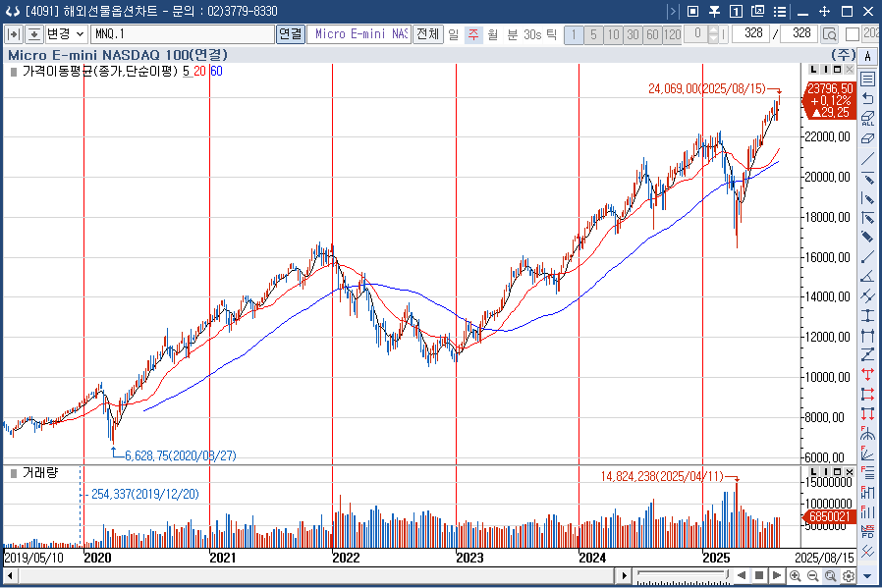Choose interval button 5

pos(593,34)
